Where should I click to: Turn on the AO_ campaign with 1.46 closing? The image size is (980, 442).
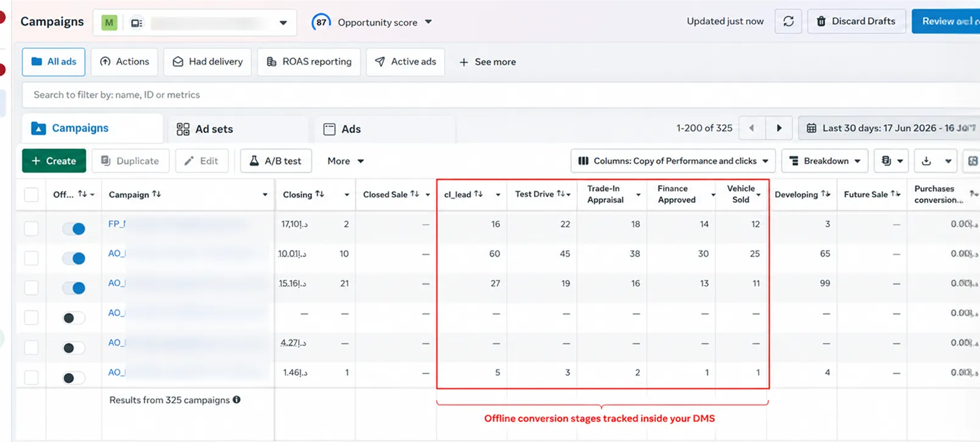point(74,378)
